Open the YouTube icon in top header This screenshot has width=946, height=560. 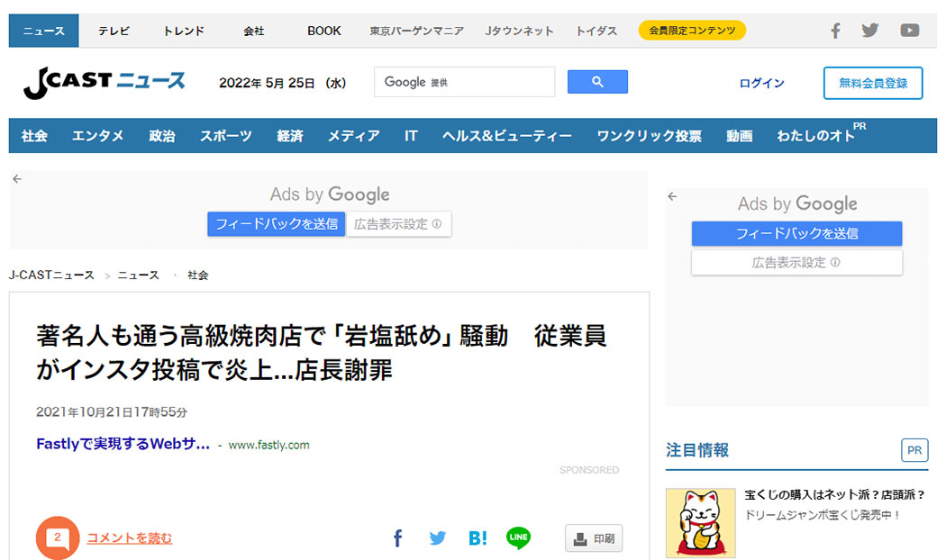click(910, 31)
